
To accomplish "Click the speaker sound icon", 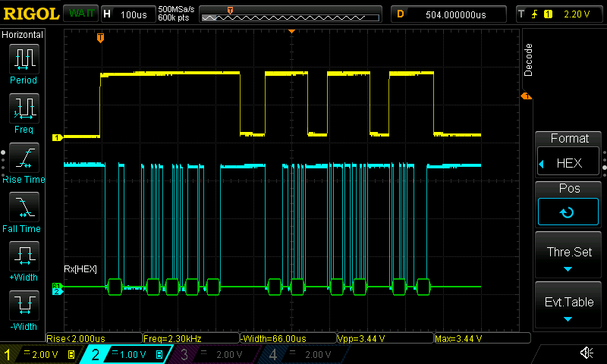I will pyautogui.click(x=587, y=353).
